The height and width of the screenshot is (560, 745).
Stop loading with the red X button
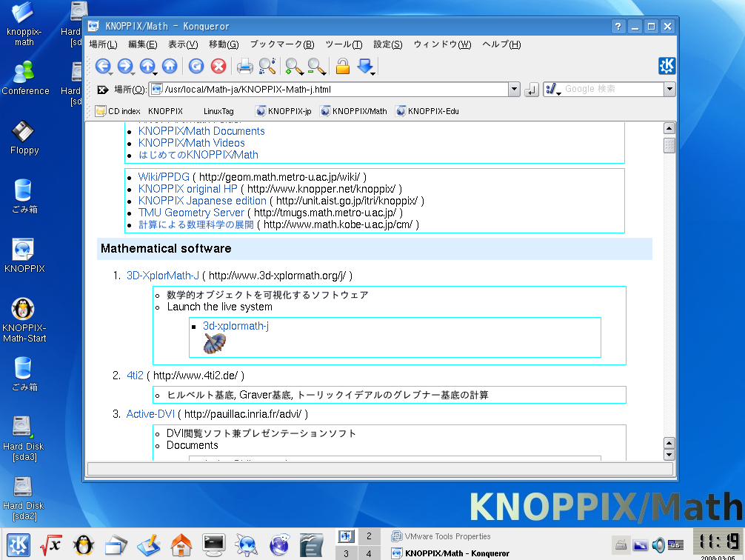pos(218,66)
